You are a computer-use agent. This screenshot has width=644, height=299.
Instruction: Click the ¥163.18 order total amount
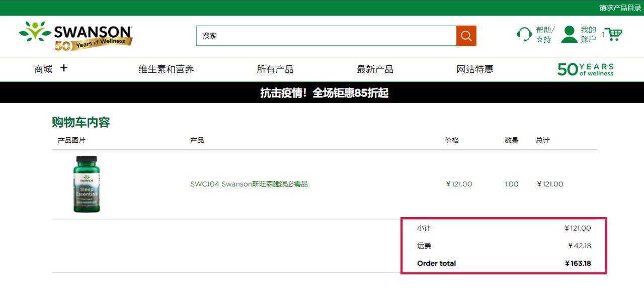(x=578, y=263)
